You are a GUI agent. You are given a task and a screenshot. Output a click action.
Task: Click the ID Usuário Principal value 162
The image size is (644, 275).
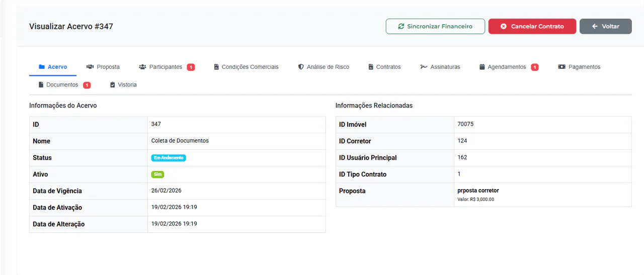tap(462, 157)
